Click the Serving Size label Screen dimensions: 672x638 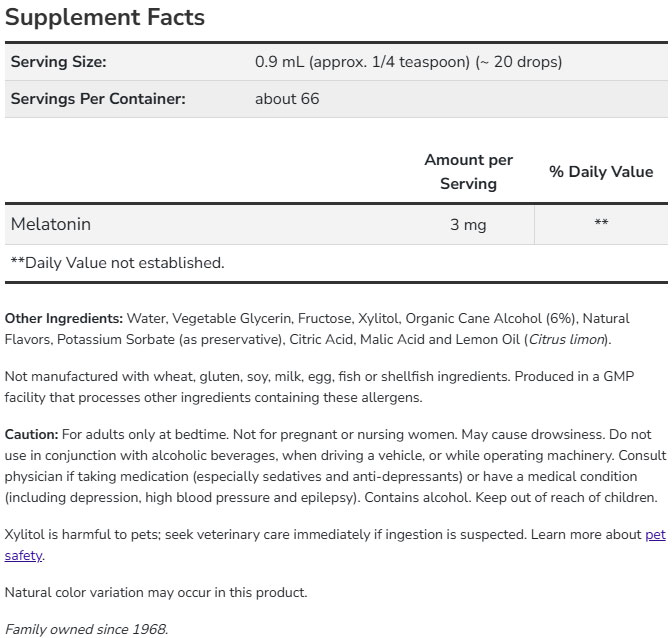[x=58, y=62]
